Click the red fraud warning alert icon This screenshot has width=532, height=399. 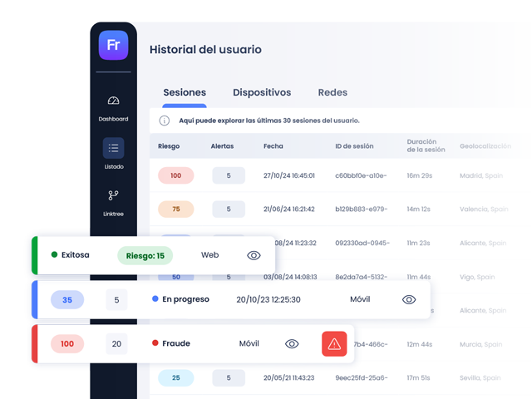click(334, 343)
